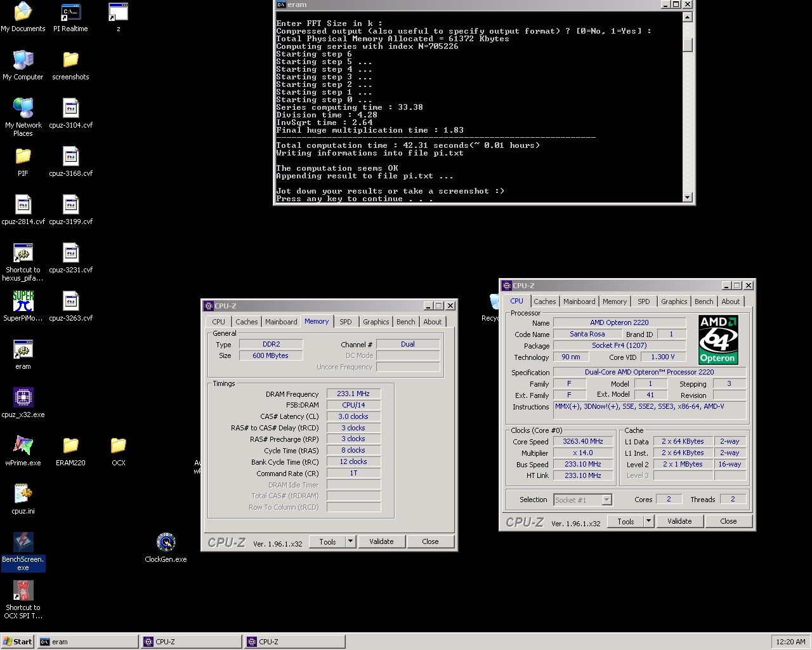Screen dimensions: 812x650
Task: Click Tools button in the processor CPU-Z window
Action: pos(625,521)
